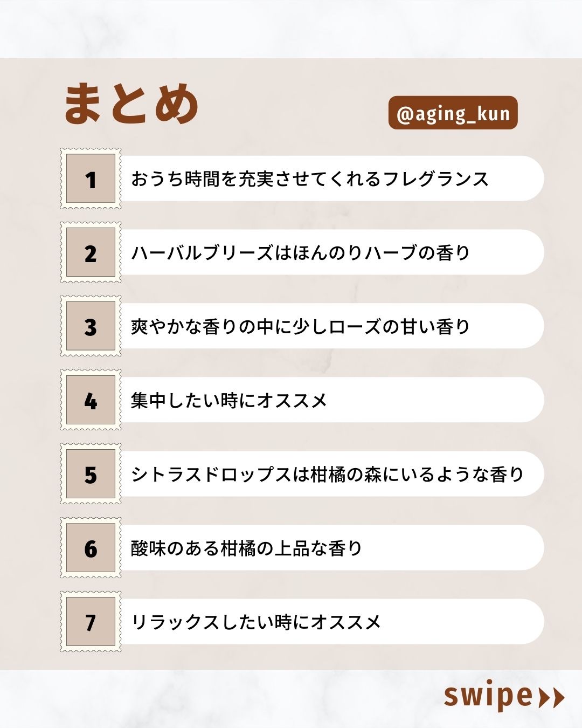Select the 酸味のある柑橘の上品な香り item
582x728 pixels.
[247, 548]
